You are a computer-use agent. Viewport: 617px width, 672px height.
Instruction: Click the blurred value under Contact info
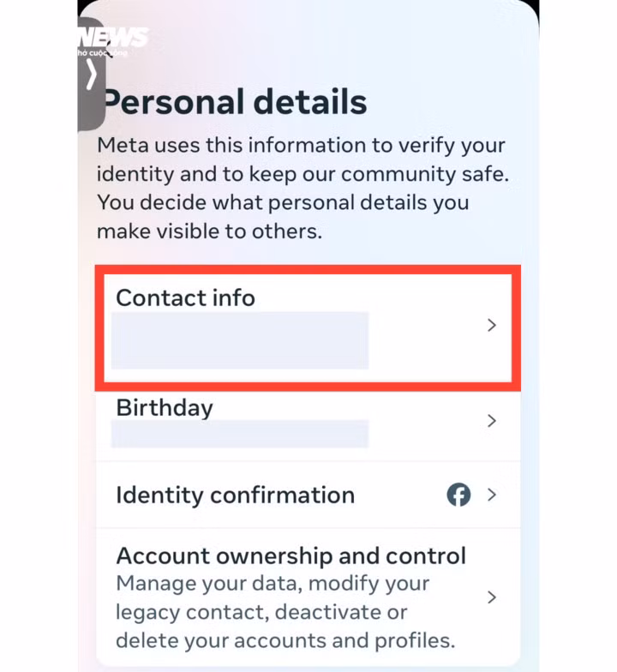pyautogui.click(x=240, y=340)
